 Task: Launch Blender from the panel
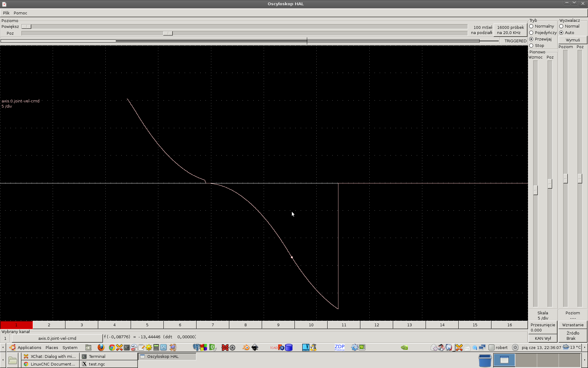pyautogui.click(x=246, y=347)
